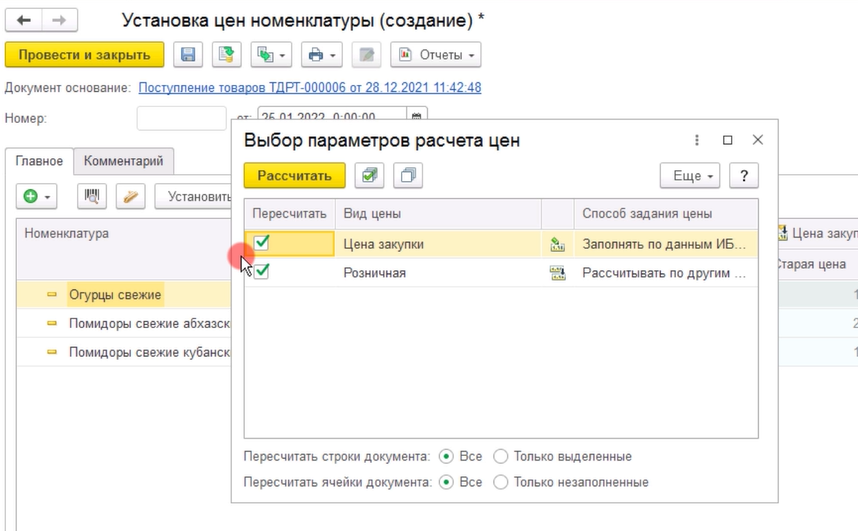Click the uncheck all rows icon
This screenshot has height=531, width=858.
coord(408,176)
